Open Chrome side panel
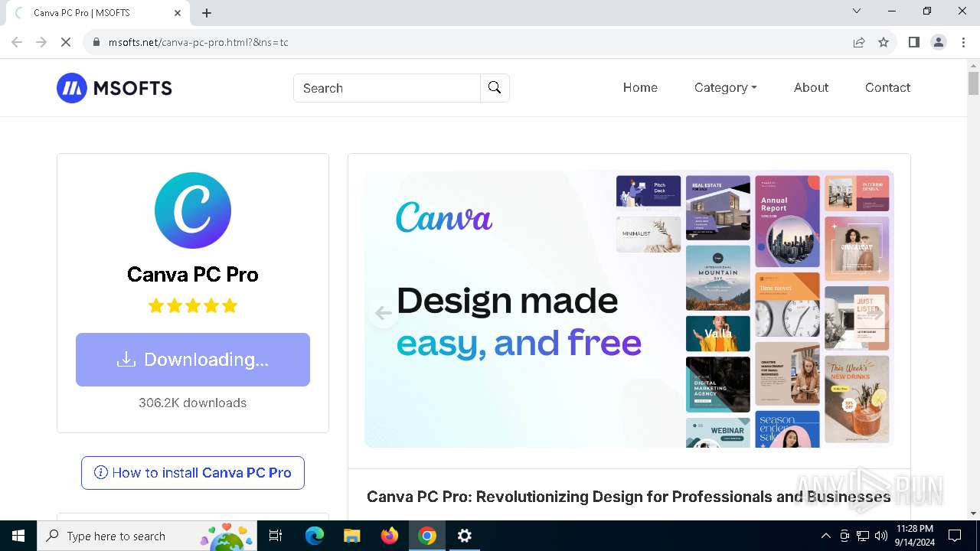Viewport: 980px width, 551px height. click(914, 42)
